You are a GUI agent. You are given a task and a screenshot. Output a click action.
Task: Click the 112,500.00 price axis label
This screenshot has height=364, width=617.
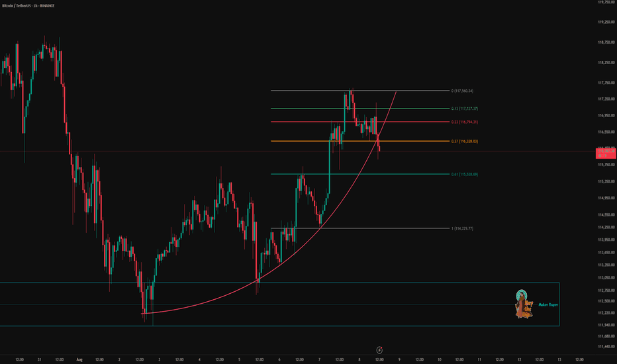click(606, 301)
